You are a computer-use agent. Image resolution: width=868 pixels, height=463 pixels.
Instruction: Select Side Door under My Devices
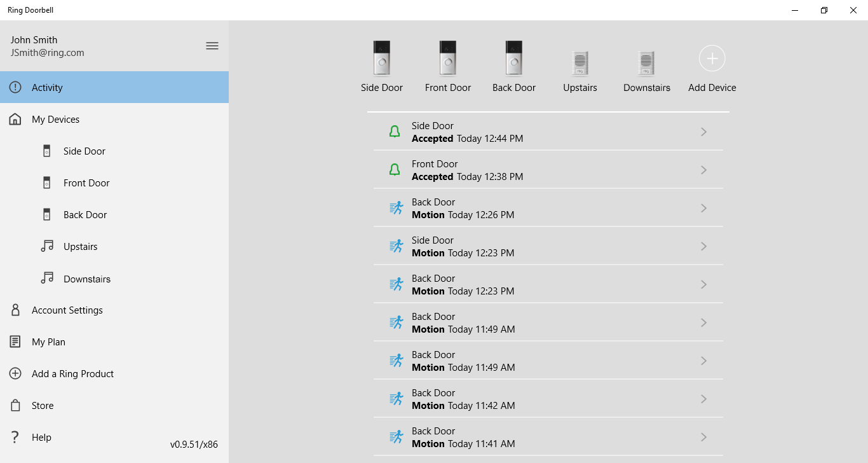click(x=114, y=151)
